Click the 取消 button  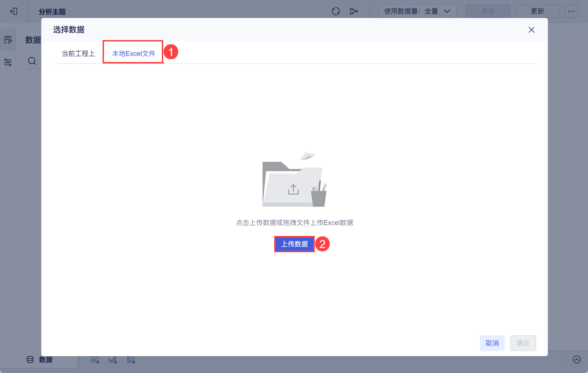[492, 343]
